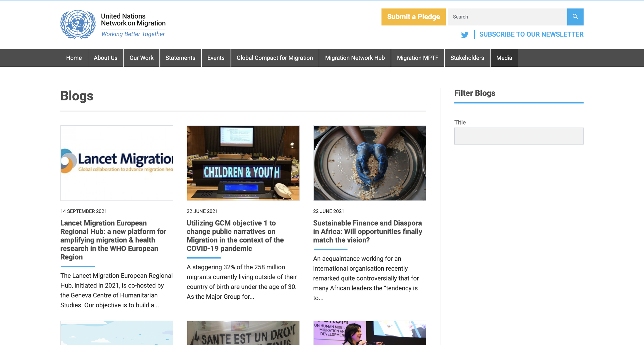Open the Events navigation item

[216, 58]
